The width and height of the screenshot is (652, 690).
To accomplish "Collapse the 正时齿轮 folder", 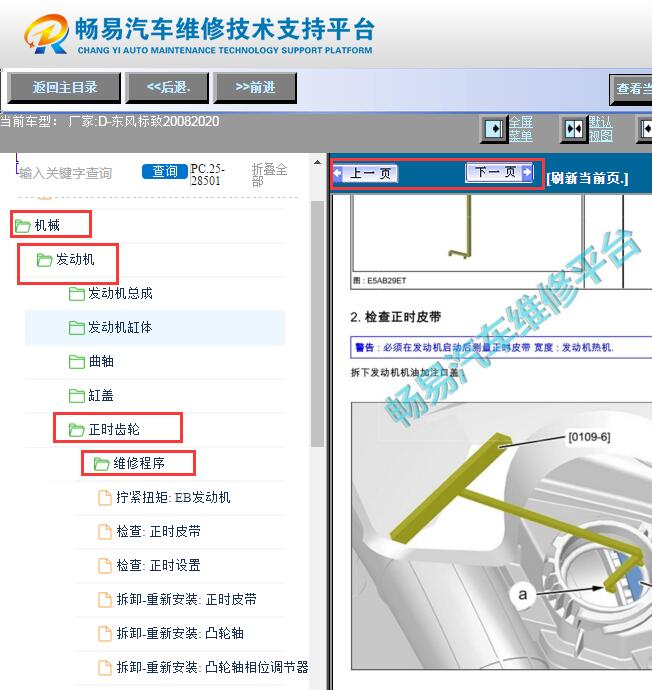I will tap(114, 429).
